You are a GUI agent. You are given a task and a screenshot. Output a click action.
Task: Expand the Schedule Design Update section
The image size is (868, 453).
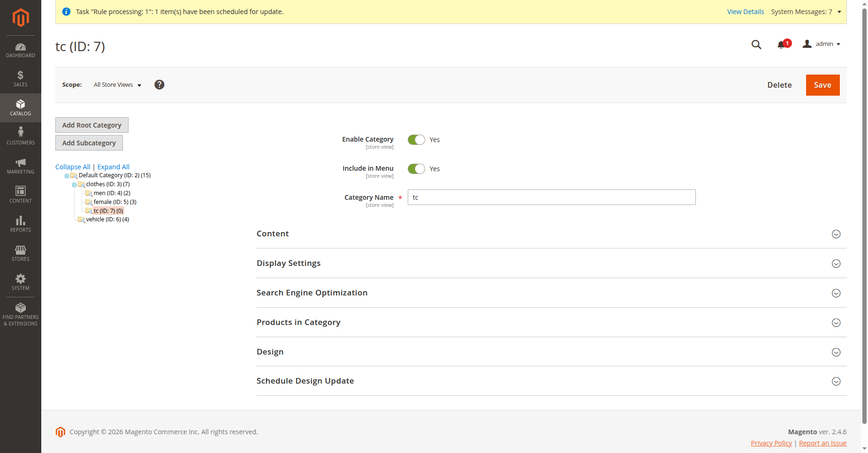(551, 381)
